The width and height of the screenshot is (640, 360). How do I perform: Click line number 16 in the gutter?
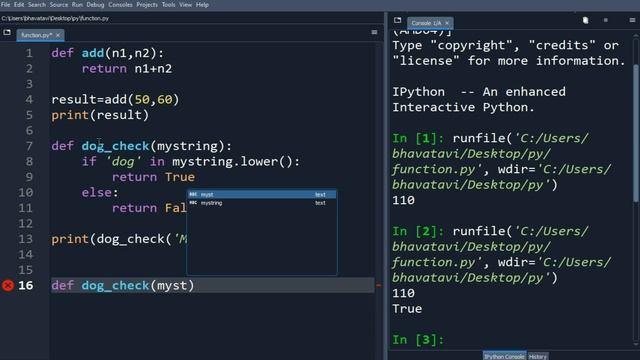click(26, 285)
